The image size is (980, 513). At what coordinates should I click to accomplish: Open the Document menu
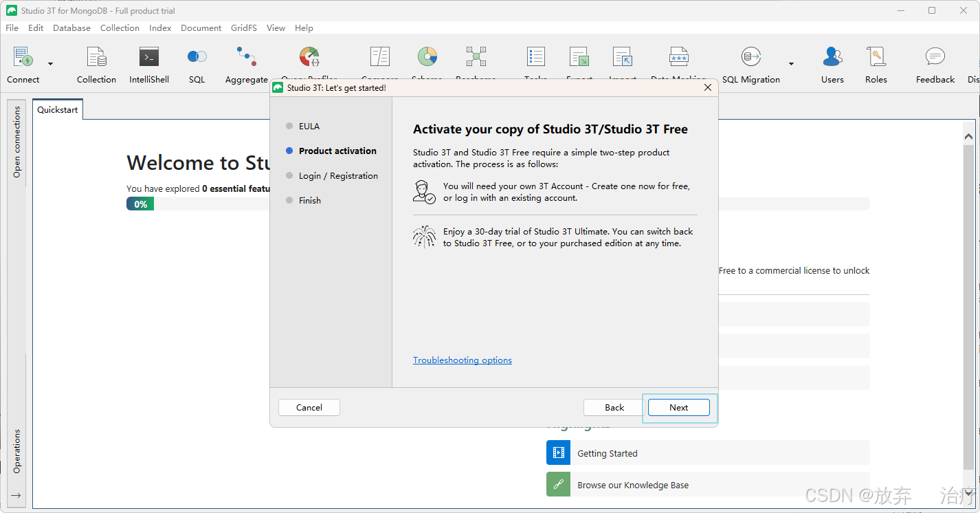[x=201, y=28]
